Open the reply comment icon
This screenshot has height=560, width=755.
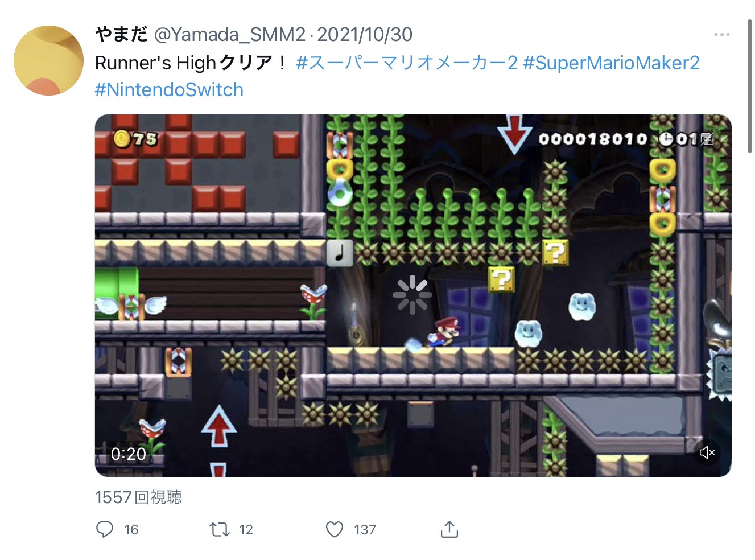[105, 529]
